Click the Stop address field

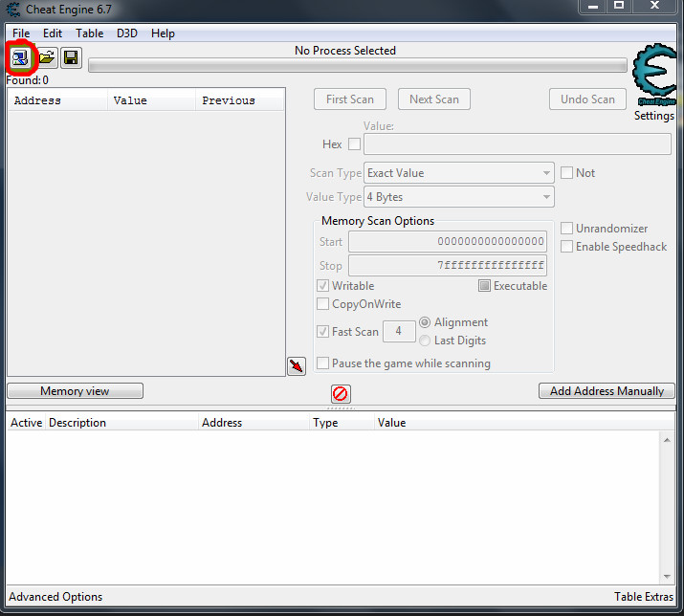(x=448, y=265)
